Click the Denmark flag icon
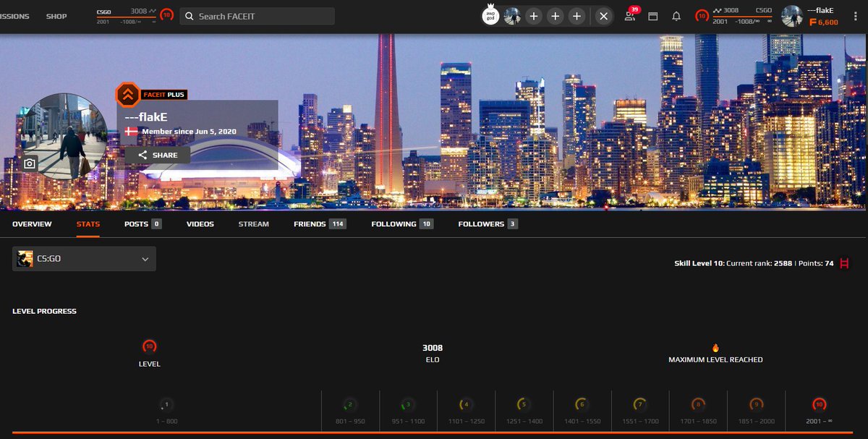868x439 pixels. pos(131,132)
